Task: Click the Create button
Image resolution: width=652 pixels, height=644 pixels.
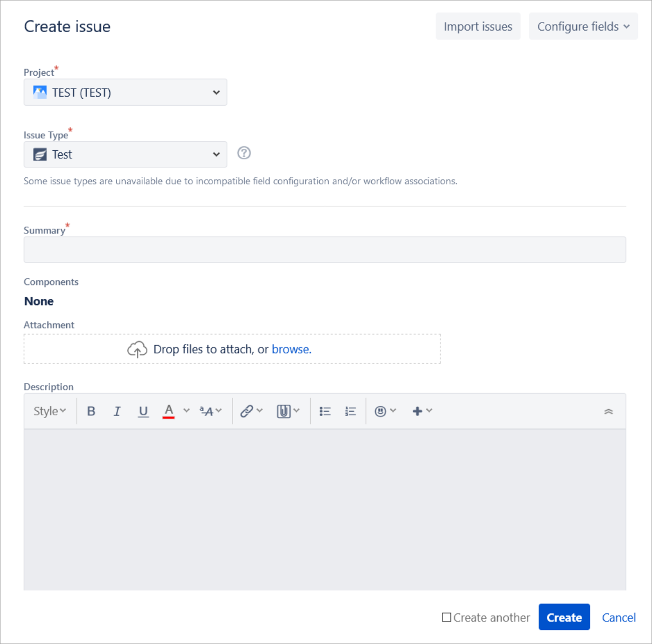Action: click(x=564, y=617)
